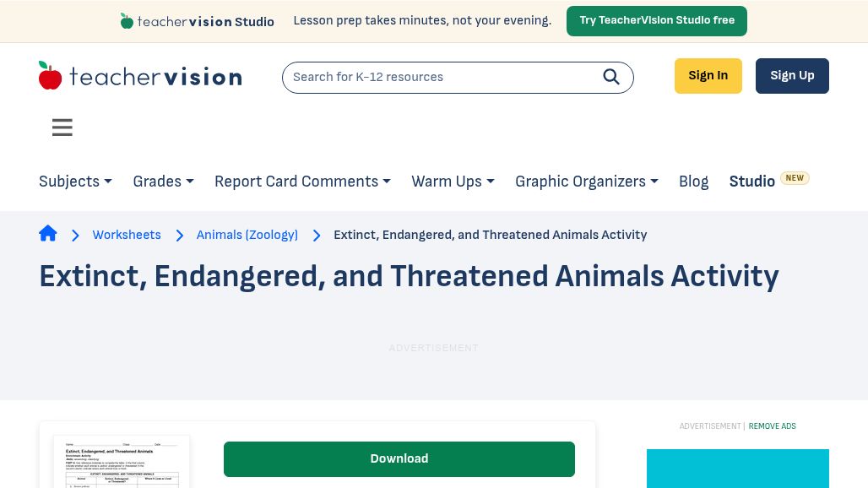The image size is (868, 488).
Task: Click the green Download button
Action: [399, 459]
